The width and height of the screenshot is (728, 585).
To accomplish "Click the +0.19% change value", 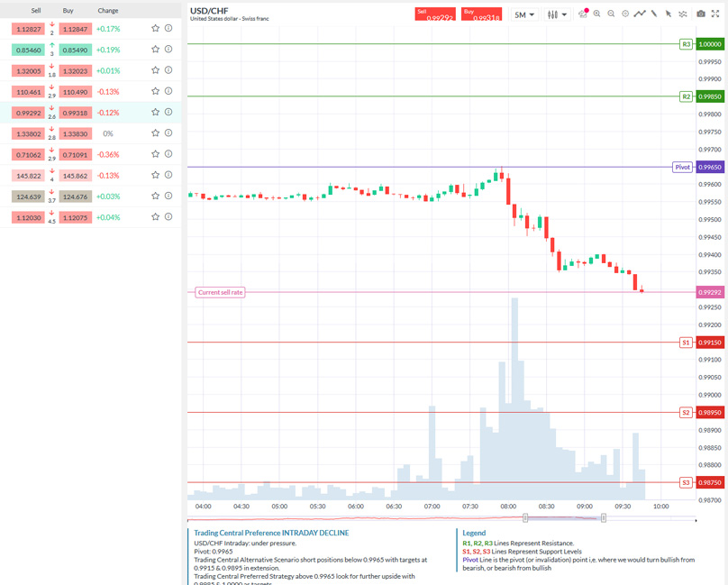I will click(x=108, y=50).
